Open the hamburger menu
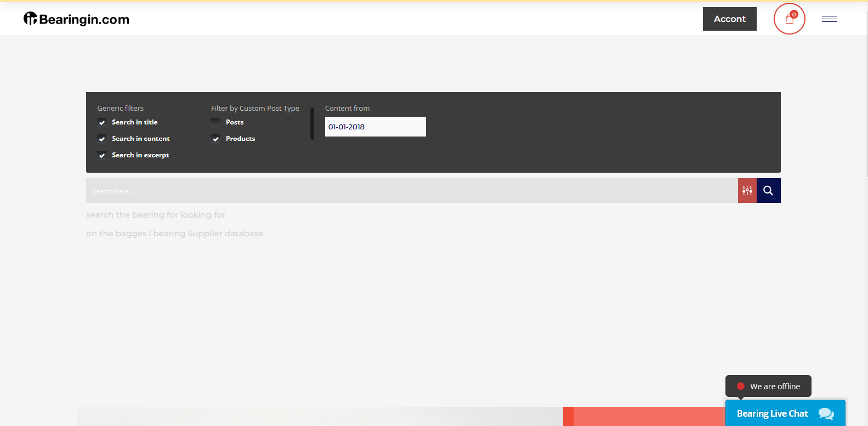Viewport: 868px width, 426px height. (829, 19)
